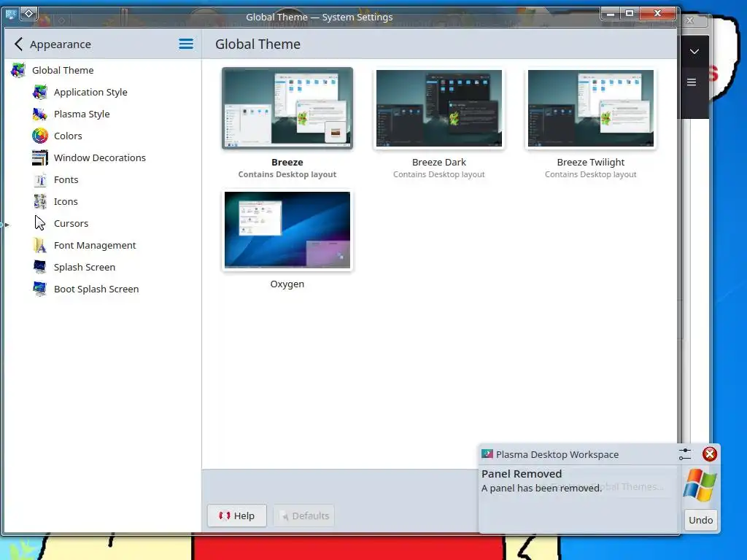The height and width of the screenshot is (560, 747).
Task: Choose the Breeze Dark theme thumbnail
Action: point(438,108)
